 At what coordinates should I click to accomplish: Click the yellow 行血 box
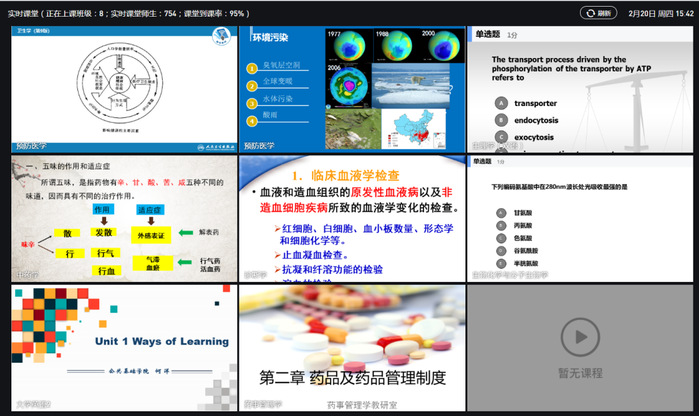[107, 271]
